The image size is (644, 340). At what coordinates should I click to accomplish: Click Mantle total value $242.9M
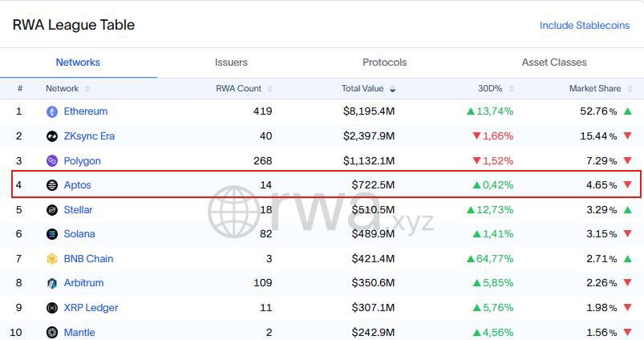(373, 332)
